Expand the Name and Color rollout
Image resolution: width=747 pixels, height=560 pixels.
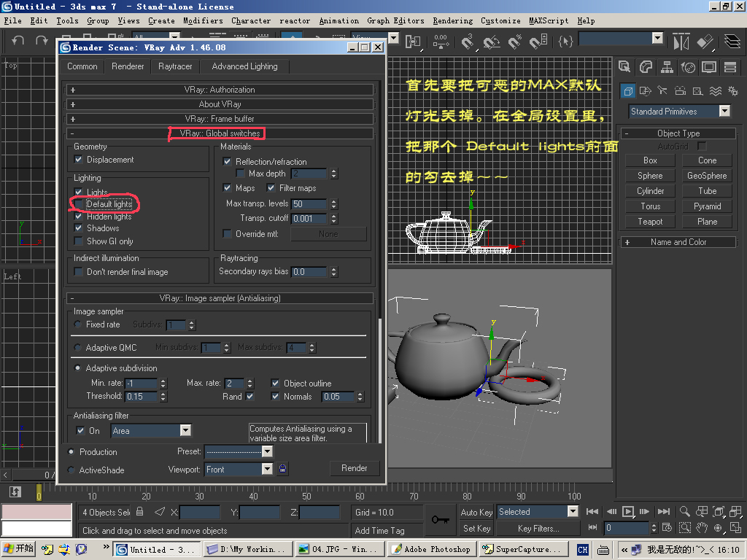click(678, 242)
